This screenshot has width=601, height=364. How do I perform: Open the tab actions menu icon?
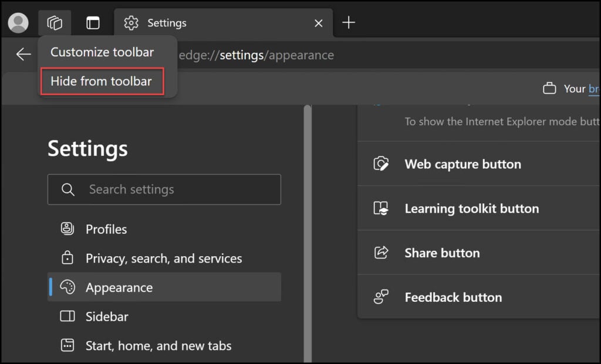(x=93, y=23)
